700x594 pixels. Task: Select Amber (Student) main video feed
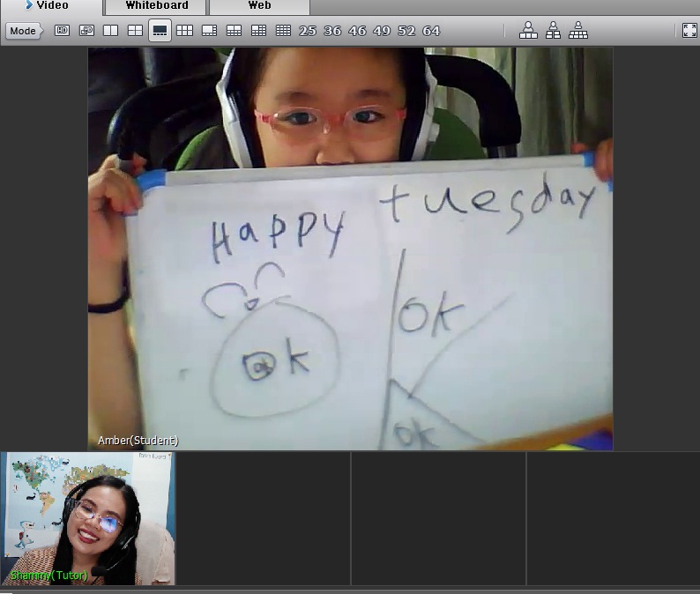click(x=350, y=249)
